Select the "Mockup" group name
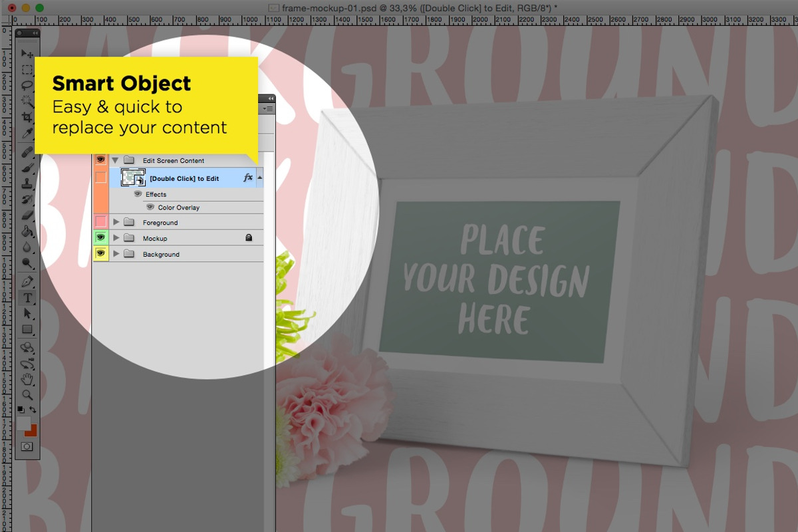798x532 pixels. click(x=155, y=239)
